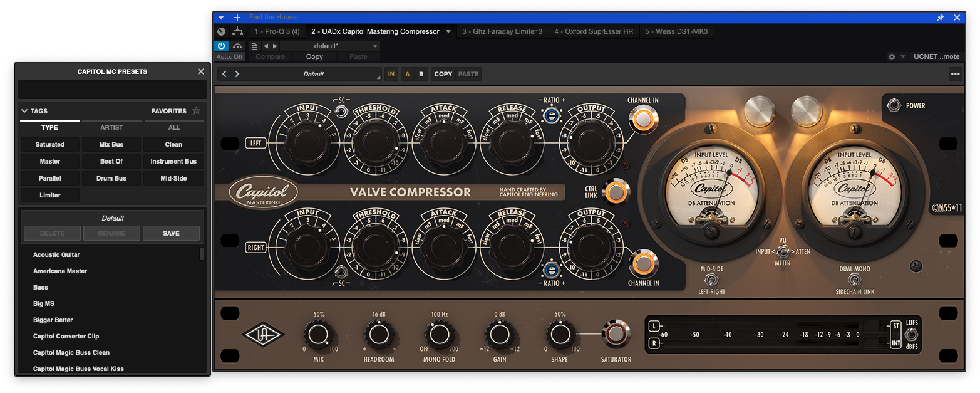Go to next plugin preset chevron
The width and height of the screenshot is (980, 393).
pos(237,74)
